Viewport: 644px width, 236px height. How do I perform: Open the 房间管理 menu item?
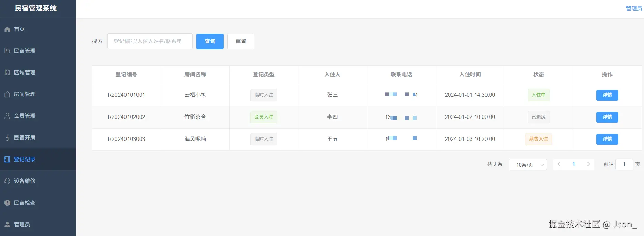click(38, 94)
